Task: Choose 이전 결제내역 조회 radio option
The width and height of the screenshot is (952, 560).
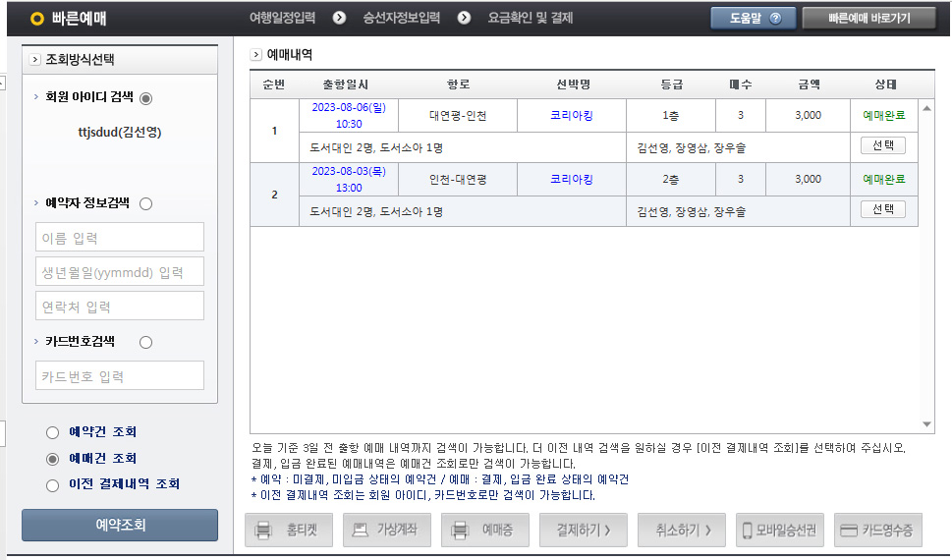Action: [52, 484]
